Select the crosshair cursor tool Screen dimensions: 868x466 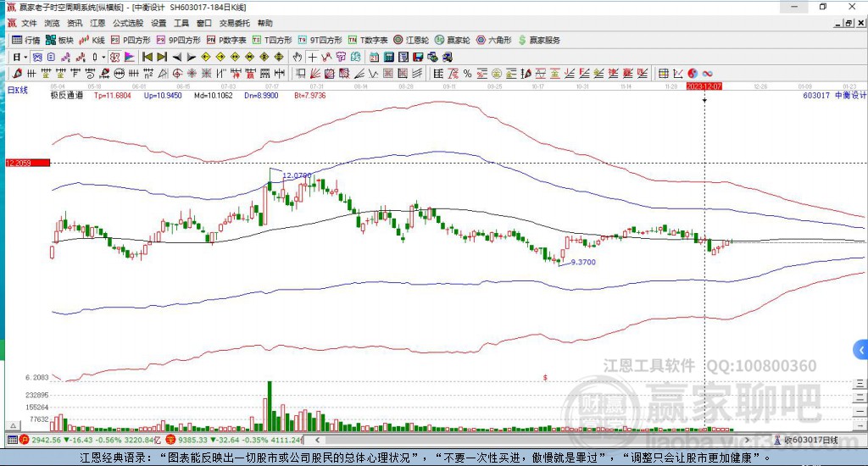pyautogui.click(x=312, y=57)
